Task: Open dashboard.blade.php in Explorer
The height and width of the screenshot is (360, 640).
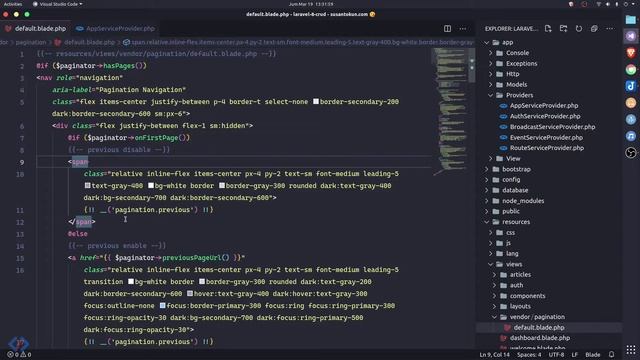Action: point(540,338)
